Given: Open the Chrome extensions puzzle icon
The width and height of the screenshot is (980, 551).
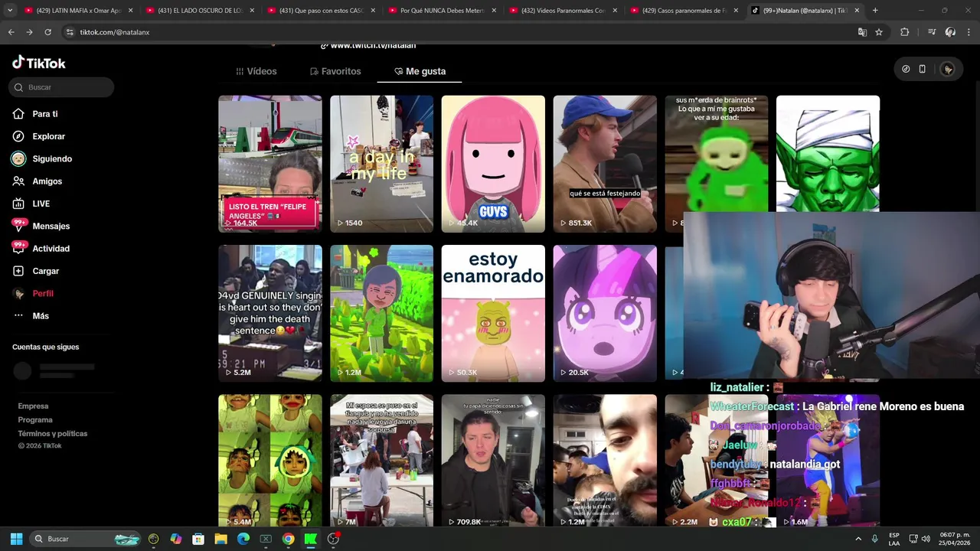Looking at the screenshot, I should tap(904, 32).
